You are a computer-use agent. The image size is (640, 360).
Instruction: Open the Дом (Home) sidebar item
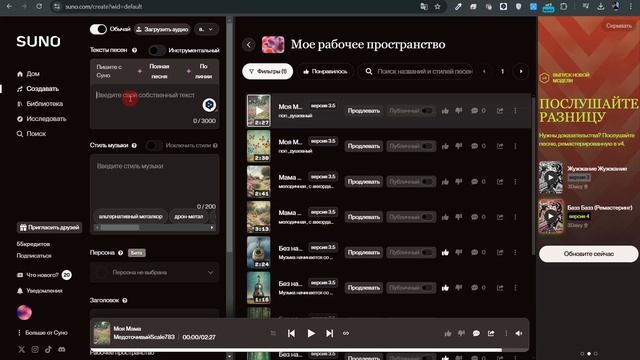29,74
